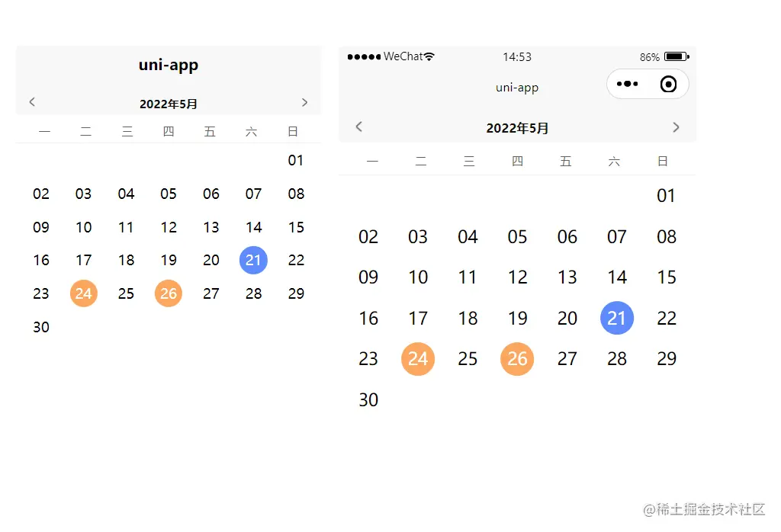The height and width of the screenshot is (532, 781).
Task: Go to previous month in right calendar
Action: (359, 127)
